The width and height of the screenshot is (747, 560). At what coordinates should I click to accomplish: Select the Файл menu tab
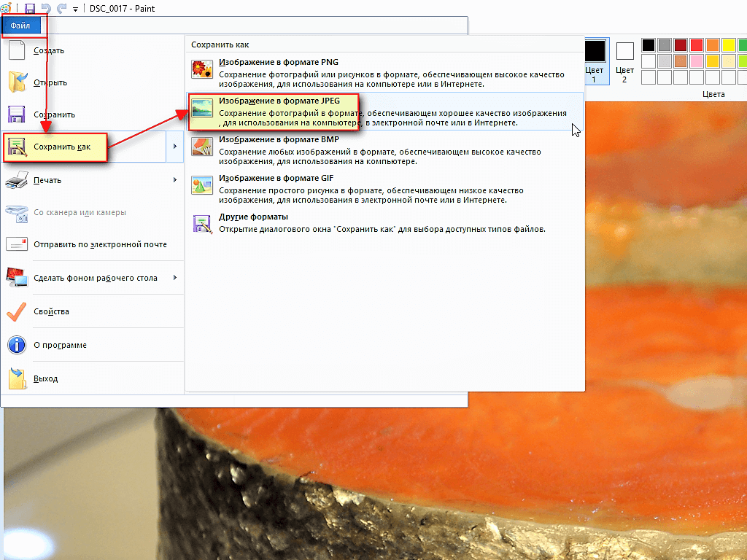click(20, 26)
